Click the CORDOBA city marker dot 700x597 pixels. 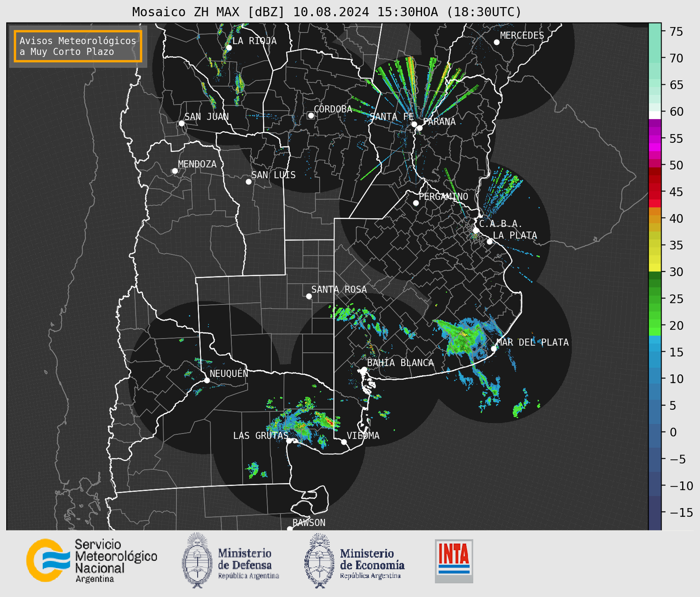coord(311,115)
